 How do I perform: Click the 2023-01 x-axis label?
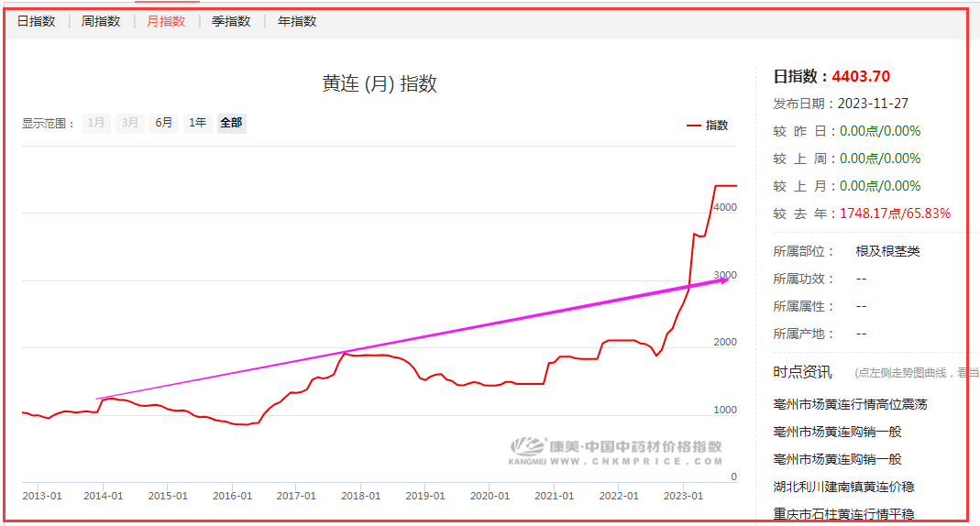pyautogui.click(x=683, y=496)
